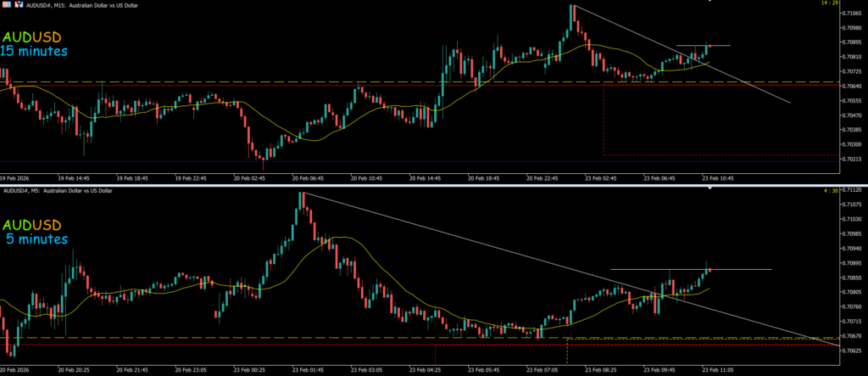Viewport: 868px width, 376px height.
Task: Click the colorful AUDUSD label in the upper chart
Action: pyautogui.click(x=34, y=37)
